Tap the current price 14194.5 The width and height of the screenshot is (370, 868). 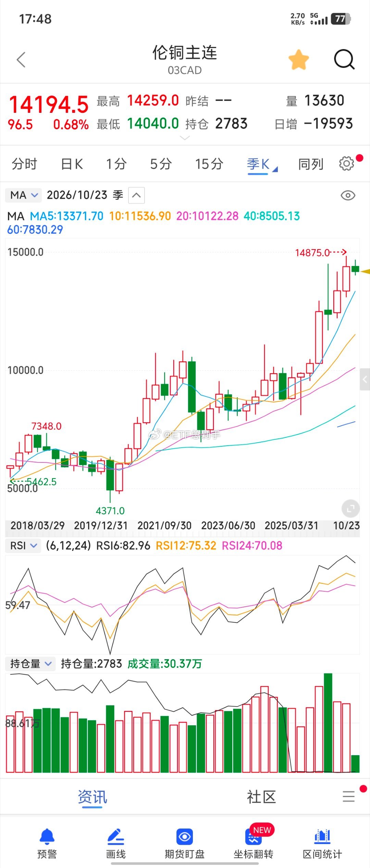click(x=49, y=104)
